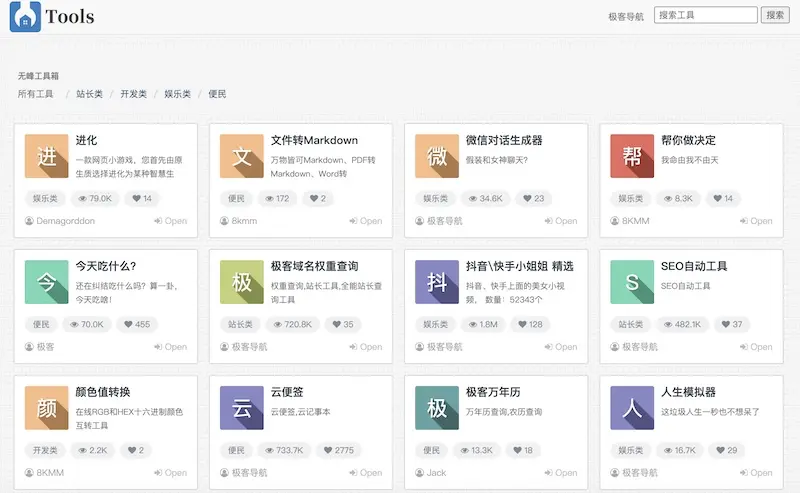This screenshot has width=800, height=493.
Task: Click the 帮你做决定 title
Action: point(688,140)
